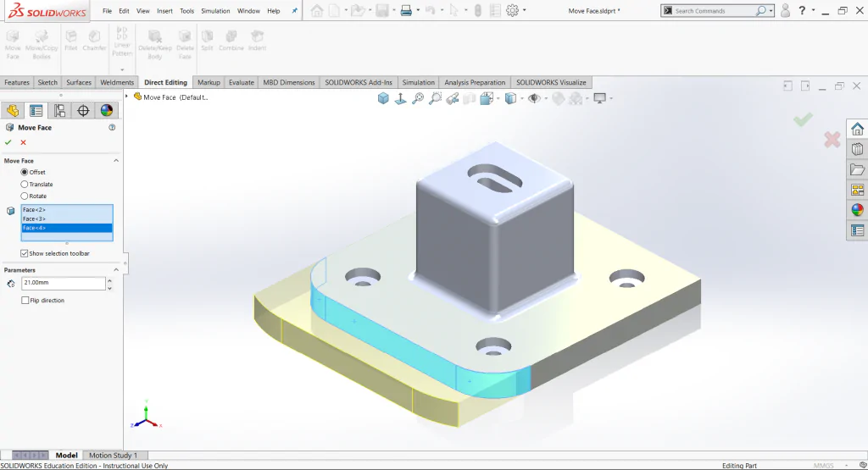The height and width of the screenshot is (470, 868).
Task: Enable the Flip direction checkbox
Action: pos(25,301)
